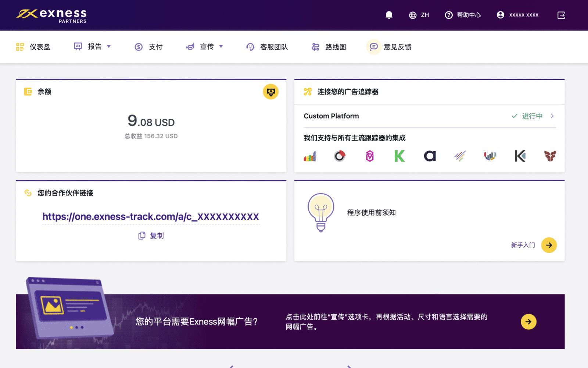Click the 报告 reports icon
588x368 pixels.
click(78, 46)
